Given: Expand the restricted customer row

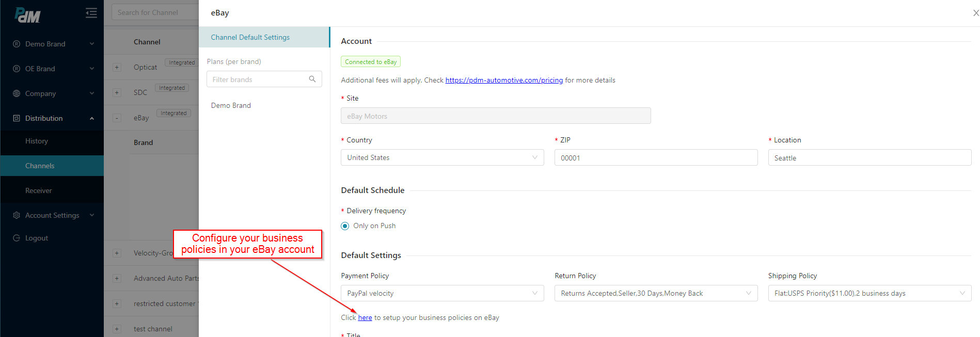Looking at the screenshot, I should (x=117, y=303).
